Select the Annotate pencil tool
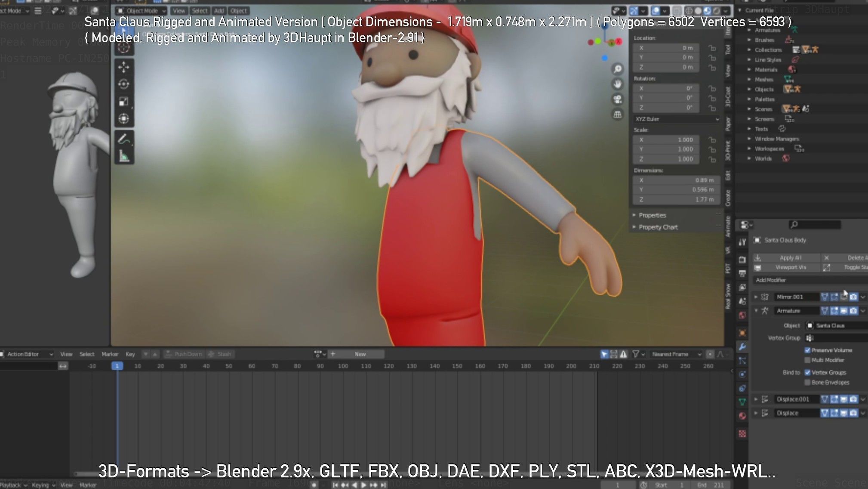The height and width of the screenshot is (489, 868). tap(124, 139)
